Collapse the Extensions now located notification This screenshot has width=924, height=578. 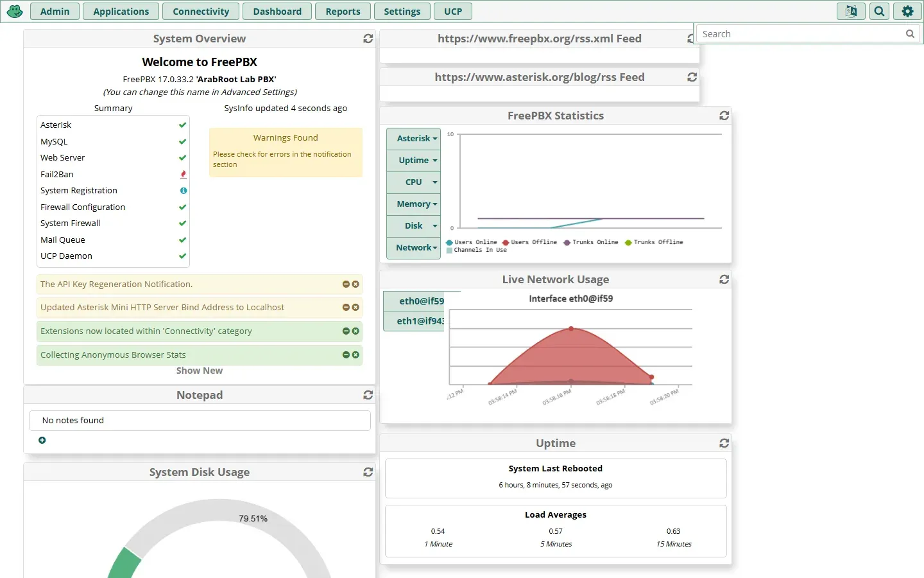(x=346, y=331)
